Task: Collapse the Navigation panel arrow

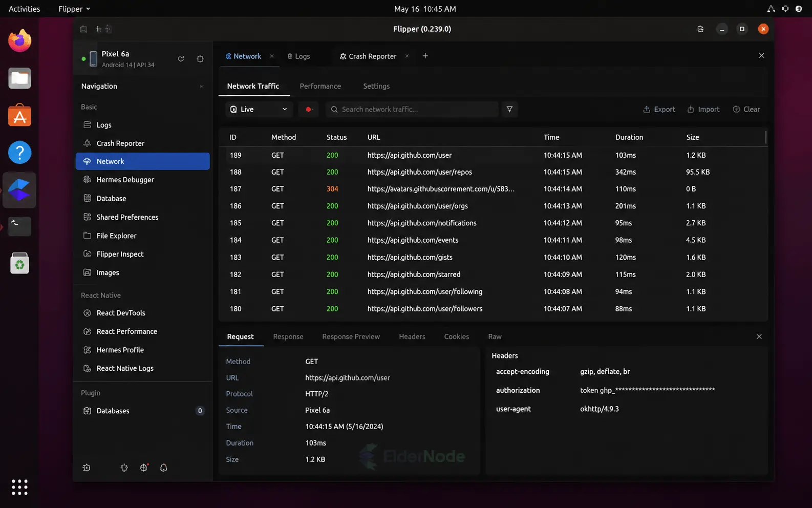Action: 201,86
